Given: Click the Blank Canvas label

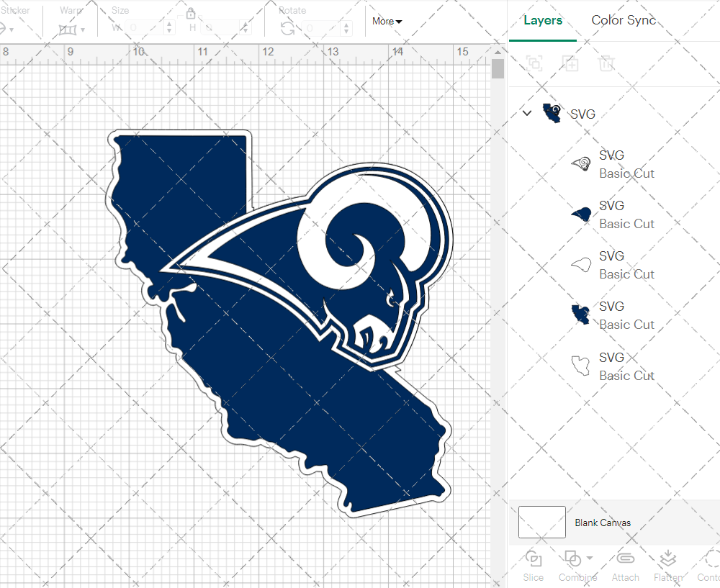Looking at the screenshot, I should pos(603,523).
